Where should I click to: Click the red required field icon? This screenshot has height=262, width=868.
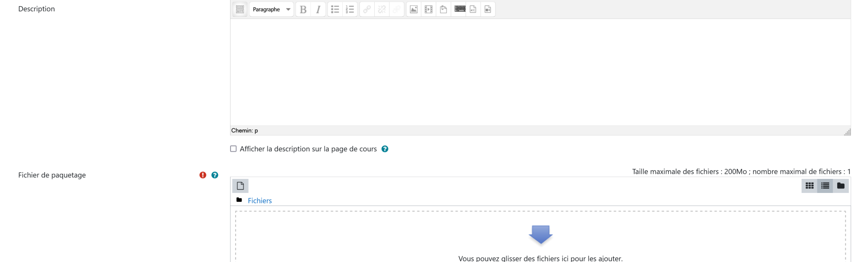[203, 175]
